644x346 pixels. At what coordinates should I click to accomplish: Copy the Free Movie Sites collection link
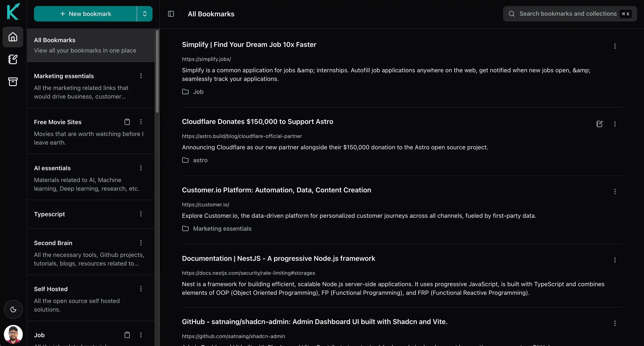tap(127, 122)
